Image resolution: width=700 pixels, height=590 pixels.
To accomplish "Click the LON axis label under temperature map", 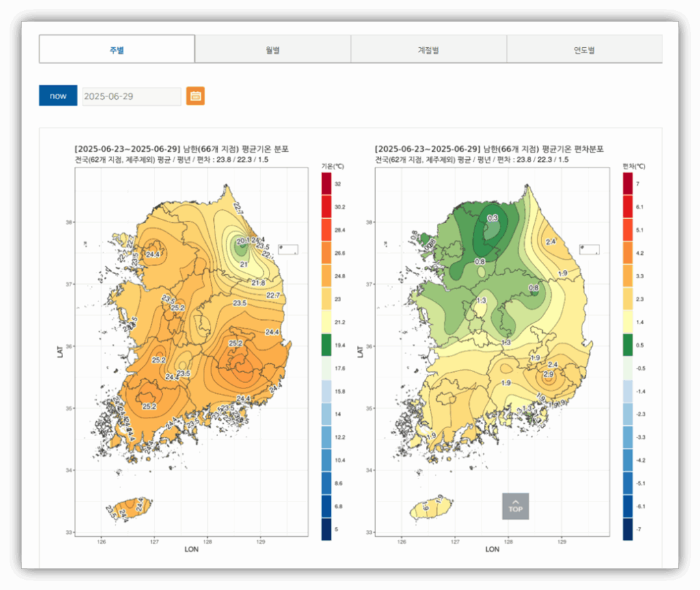I will [x=191, y=550].
